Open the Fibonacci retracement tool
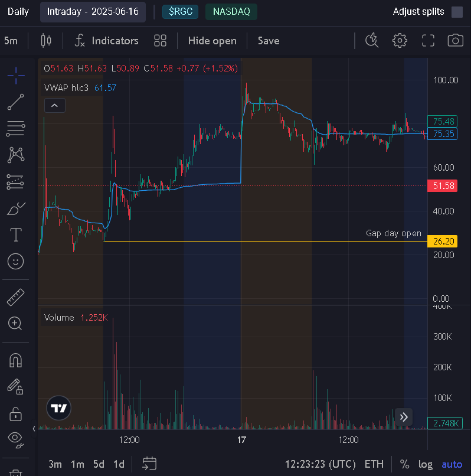471x476 pixels. [x=16, y=128]
